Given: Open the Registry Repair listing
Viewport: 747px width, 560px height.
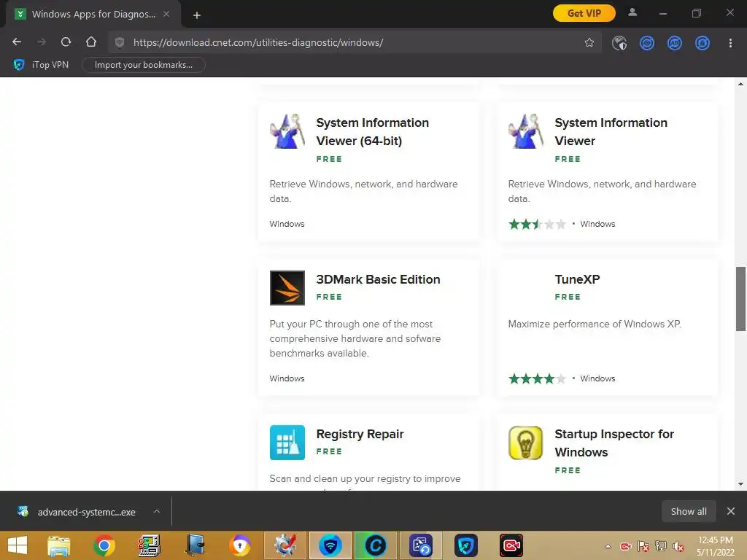Looking at the screenshot, I should click(x=360, y=435).
